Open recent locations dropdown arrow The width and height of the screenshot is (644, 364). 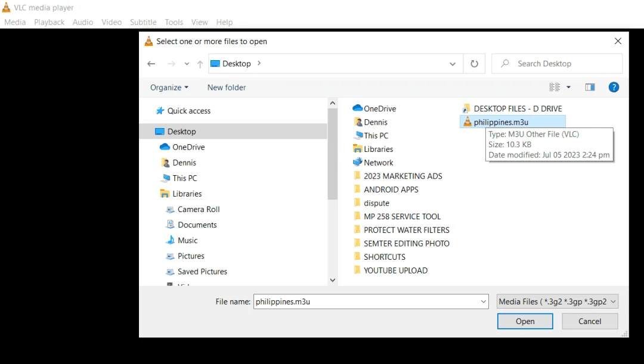[x=187, y=64]
